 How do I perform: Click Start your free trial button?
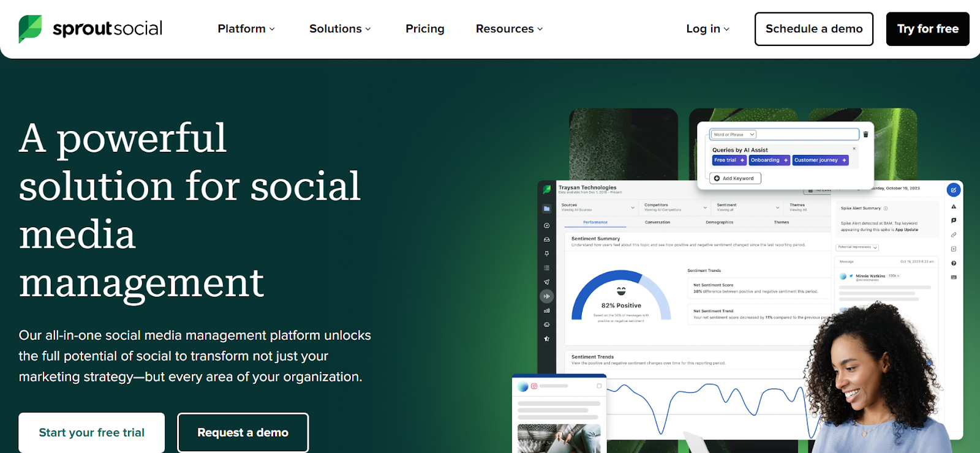[x=92, y=433]
